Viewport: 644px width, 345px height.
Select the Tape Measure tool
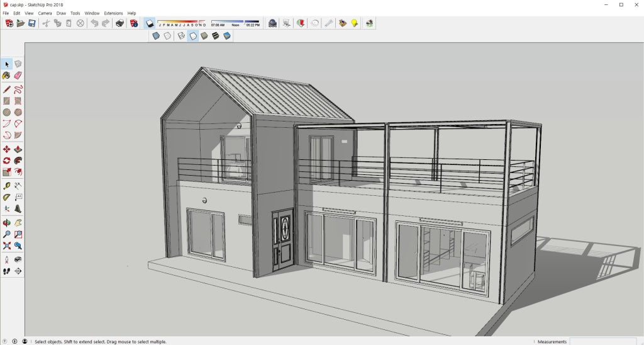pos(6,186)
